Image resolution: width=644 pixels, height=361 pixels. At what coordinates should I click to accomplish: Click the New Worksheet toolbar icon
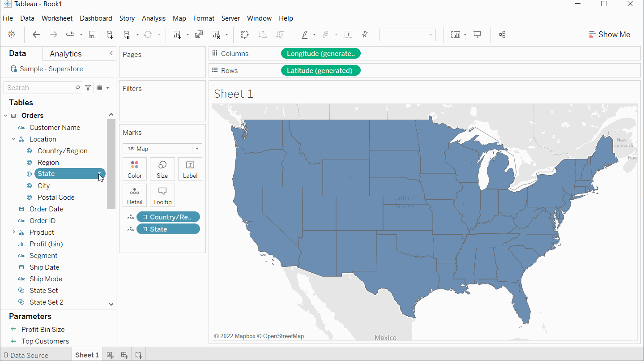click(x=176, y=34)
